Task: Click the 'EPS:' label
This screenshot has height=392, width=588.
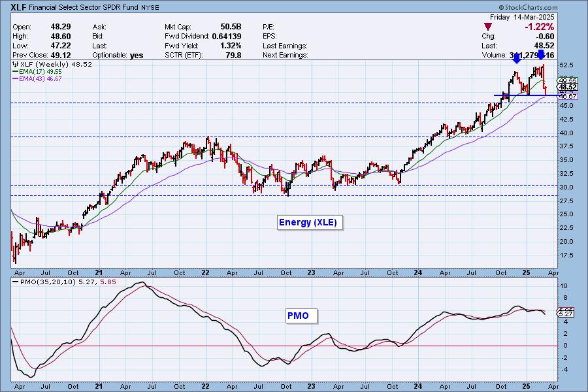Action: [270, 36]
